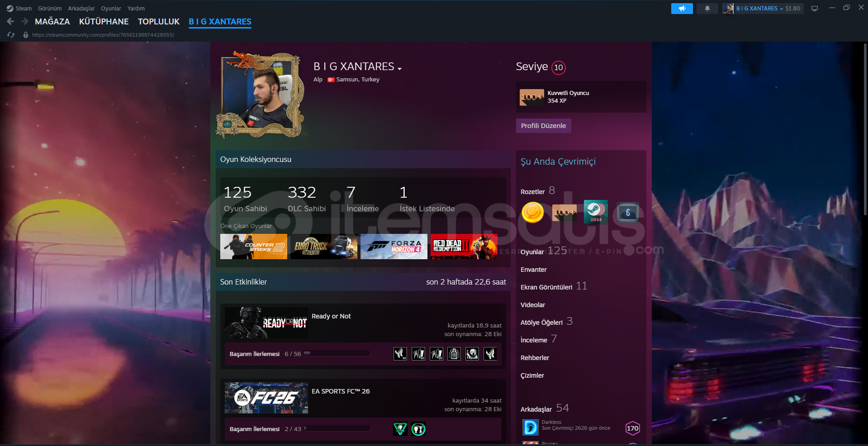Open the notifications bell
Viewport: 868px width, 446px height.
[x=707, y=9]
